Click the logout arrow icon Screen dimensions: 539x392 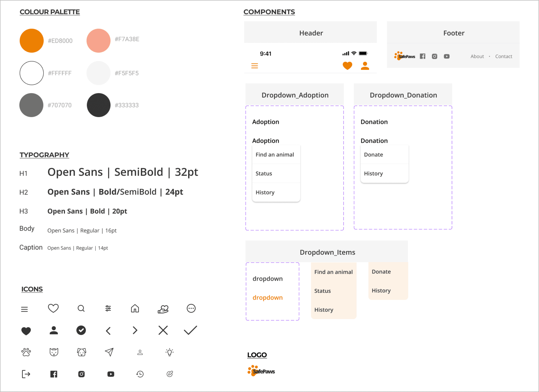tap(26, 374)
